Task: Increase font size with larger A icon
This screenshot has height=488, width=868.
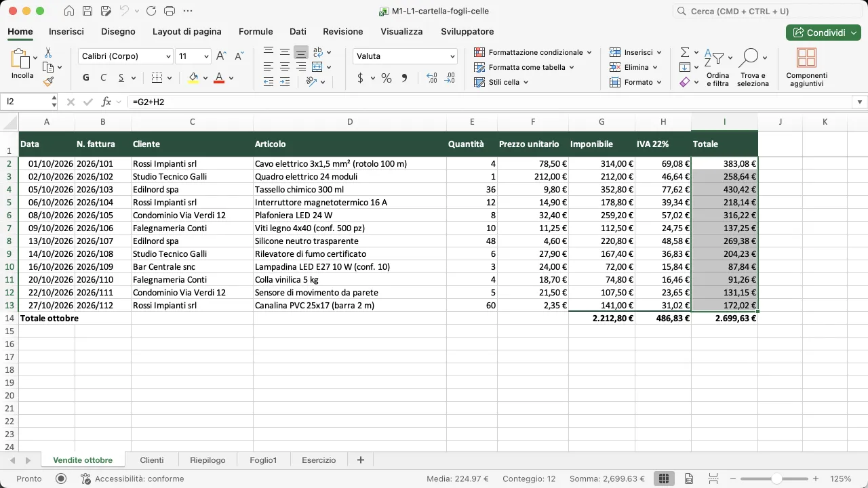Action: (x=221, y=56)
